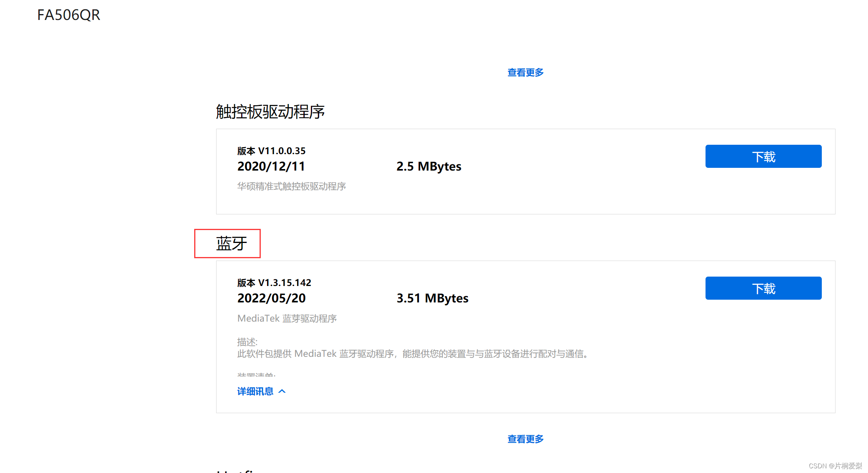Viewport: 868px width, 473px height.
Task: Click 查看更多 above the touchpad section
Action: point(525,73)
